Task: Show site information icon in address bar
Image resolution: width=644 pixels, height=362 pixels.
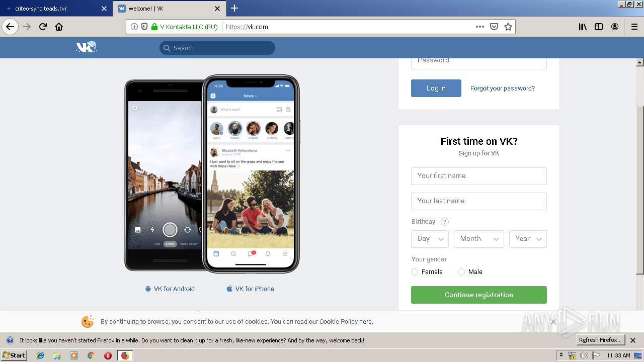Action: (134, 27)
